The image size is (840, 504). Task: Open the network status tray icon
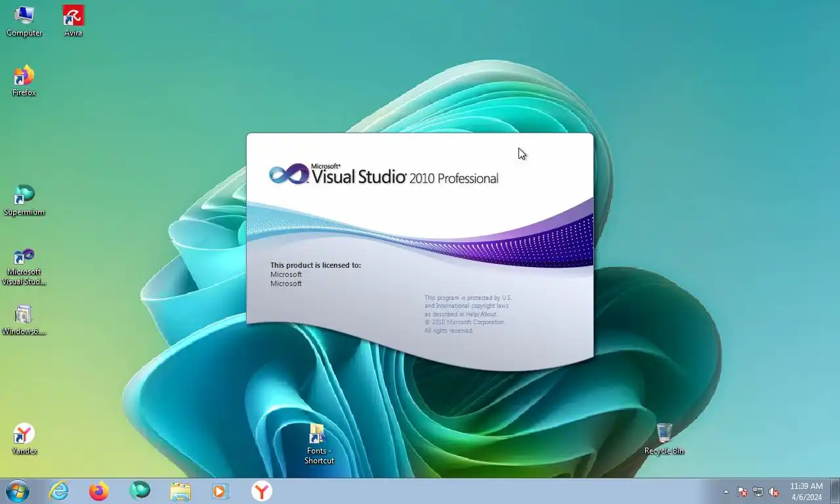pyautogui.click(x=758, y=492)
